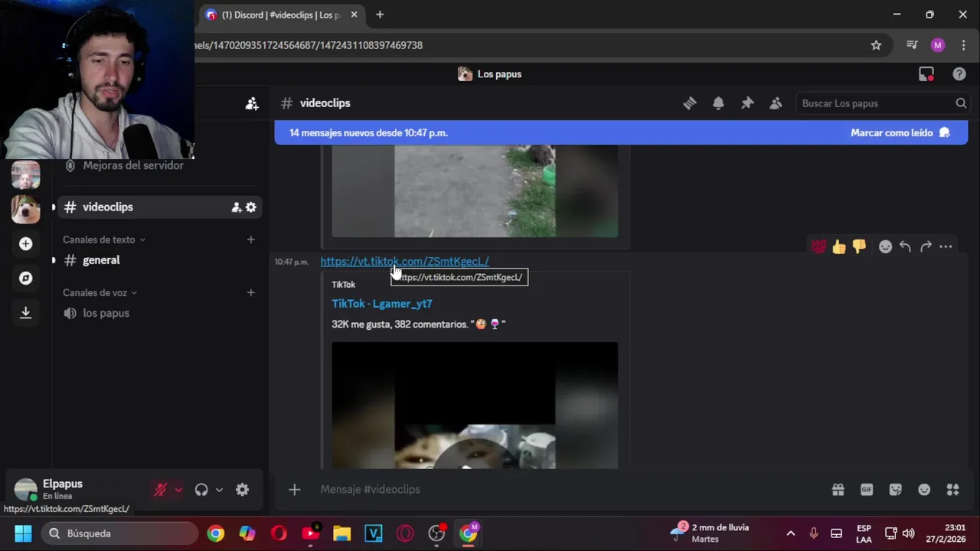Click Marcar como leído
The height and width of the screenshot is (551, 980).
(900, 132)
